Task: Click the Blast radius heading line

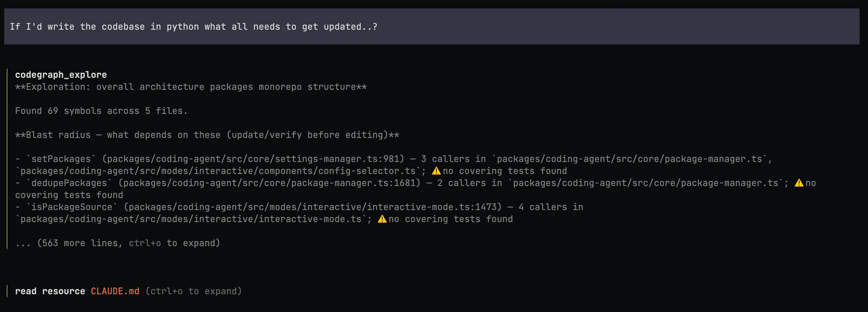Action: 207,135
